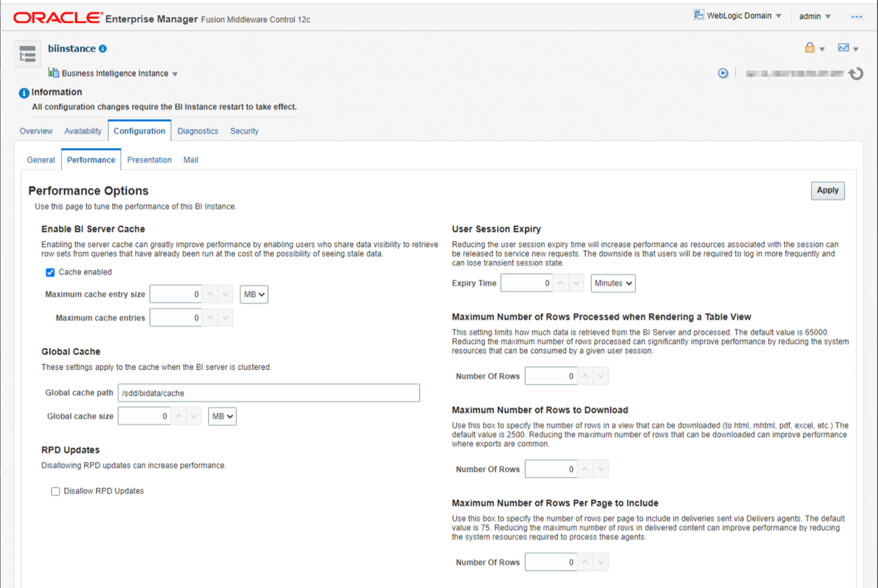Click the performance chart icon in header

(844, 48)
